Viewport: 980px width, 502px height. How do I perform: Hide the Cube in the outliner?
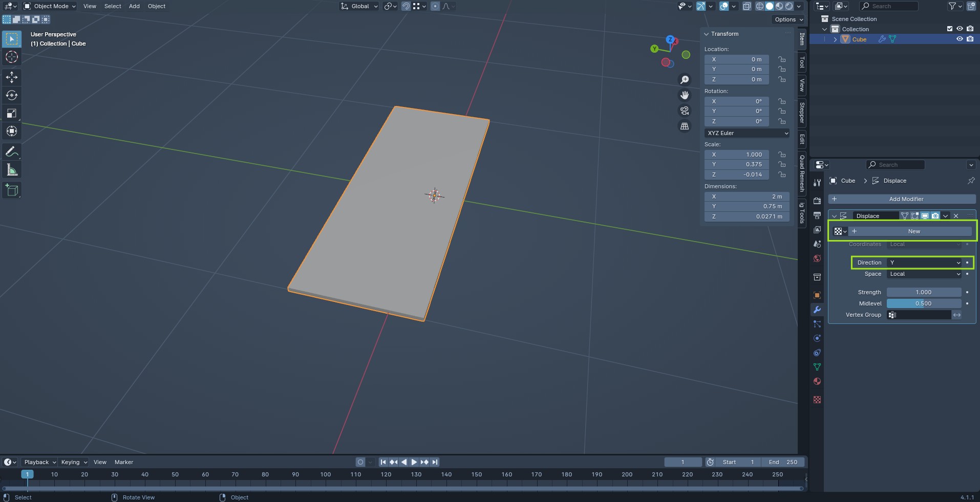tap(960, 39)
